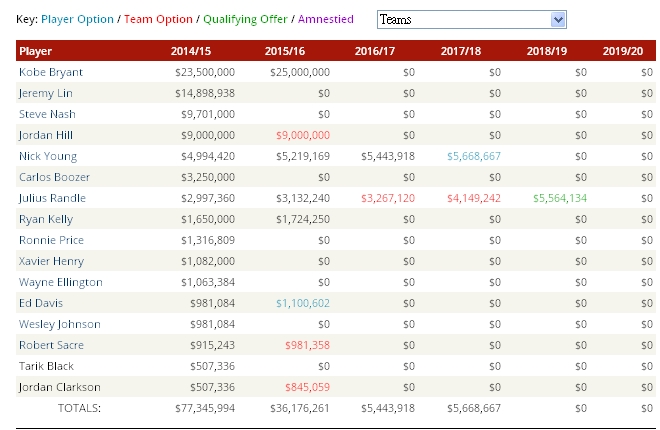Click the Xavier Henry link
Image resolution: width=660 pixels, height=430 pixels.
coord(51,261)
